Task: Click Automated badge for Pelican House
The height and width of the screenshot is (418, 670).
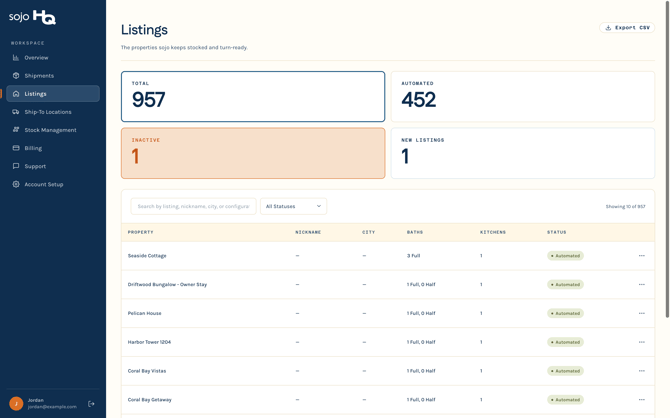Action: [565, 313]
